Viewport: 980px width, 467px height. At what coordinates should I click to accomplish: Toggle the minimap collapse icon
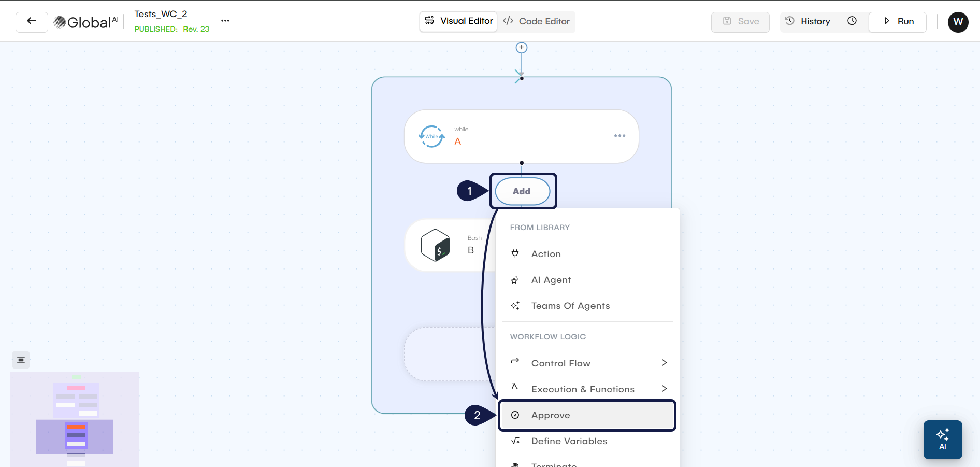[21, 360]
